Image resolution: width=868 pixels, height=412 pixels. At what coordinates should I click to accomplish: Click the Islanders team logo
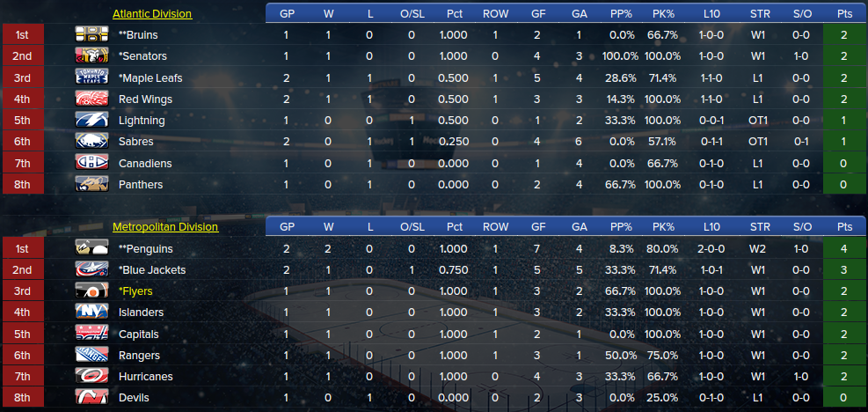91,313
